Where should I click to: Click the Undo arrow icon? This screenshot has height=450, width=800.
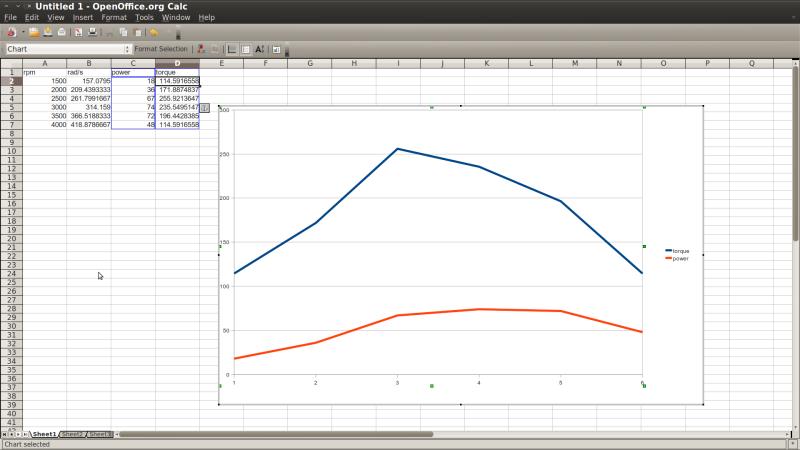pos(153,32)
